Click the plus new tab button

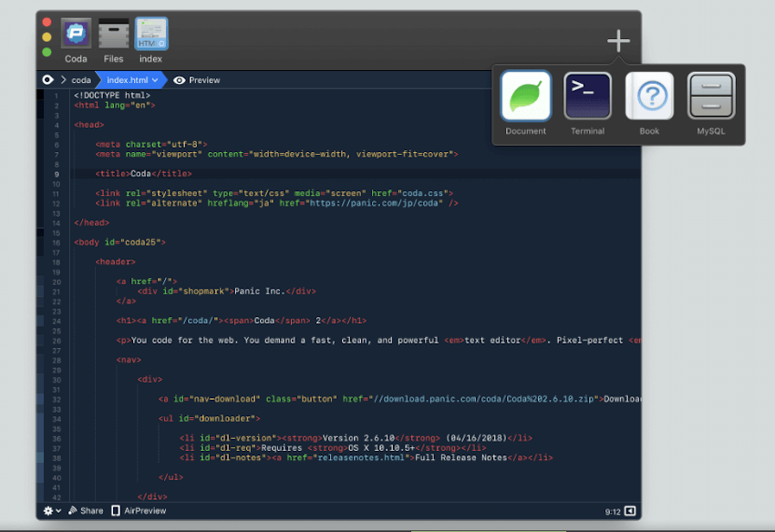618,40
